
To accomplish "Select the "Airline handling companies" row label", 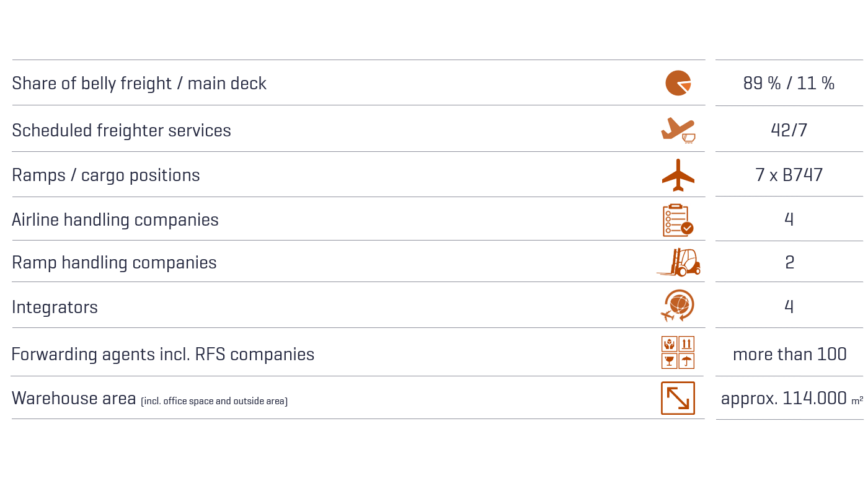I will coord(115,220).
